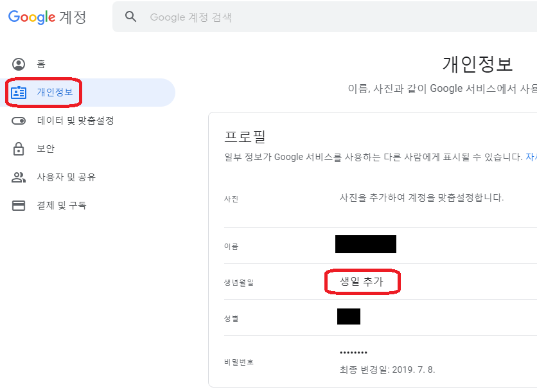The height and width of the screenshot is (392, 537).
Task: Click the 사용자 및 공유 people icon
Action: (19, 177)
